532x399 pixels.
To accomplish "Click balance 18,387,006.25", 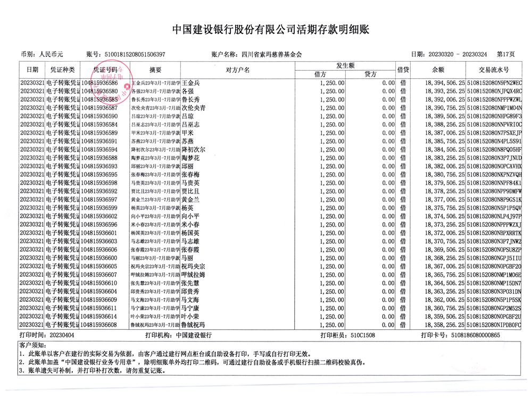I will point(445,133).
